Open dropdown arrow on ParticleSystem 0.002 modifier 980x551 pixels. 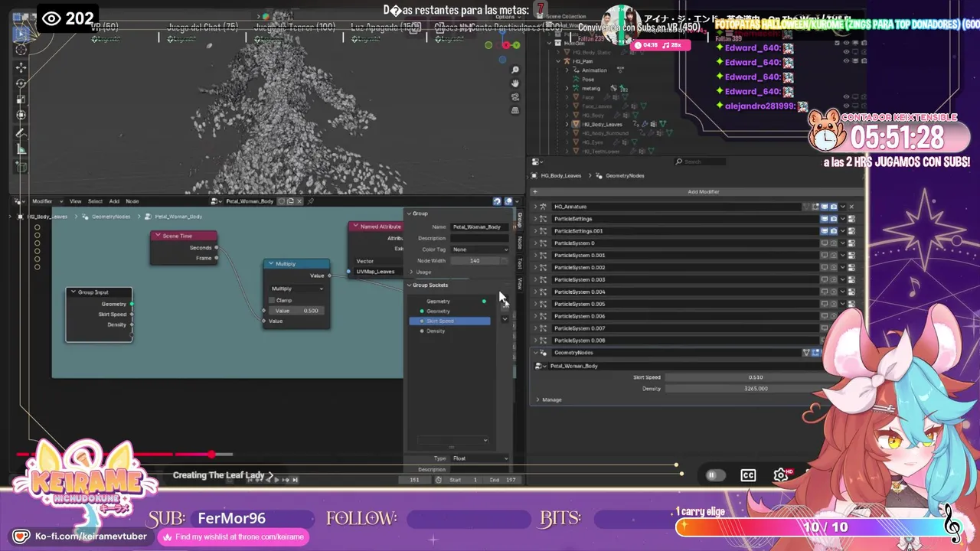[843, 268]
